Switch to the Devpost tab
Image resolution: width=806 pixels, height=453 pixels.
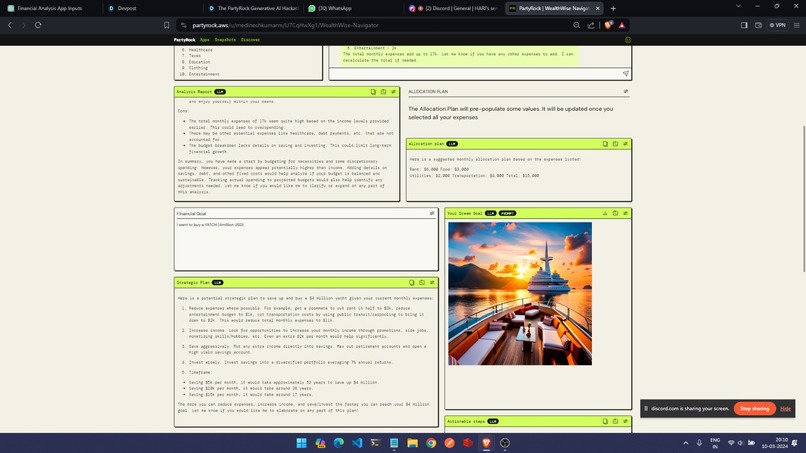(126, 8)
